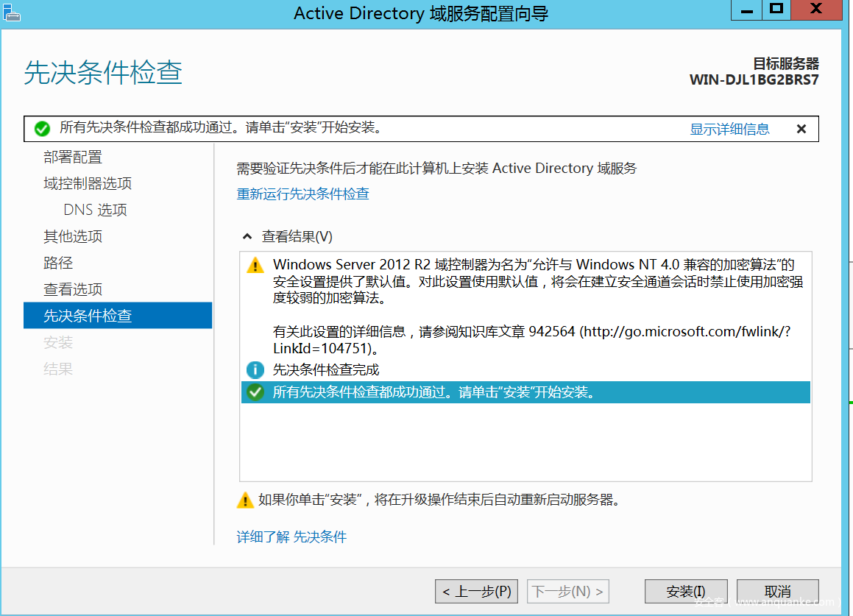Open 查看选项 step in sidebar
Screen dimensions: 853x616
coord(73,289)
